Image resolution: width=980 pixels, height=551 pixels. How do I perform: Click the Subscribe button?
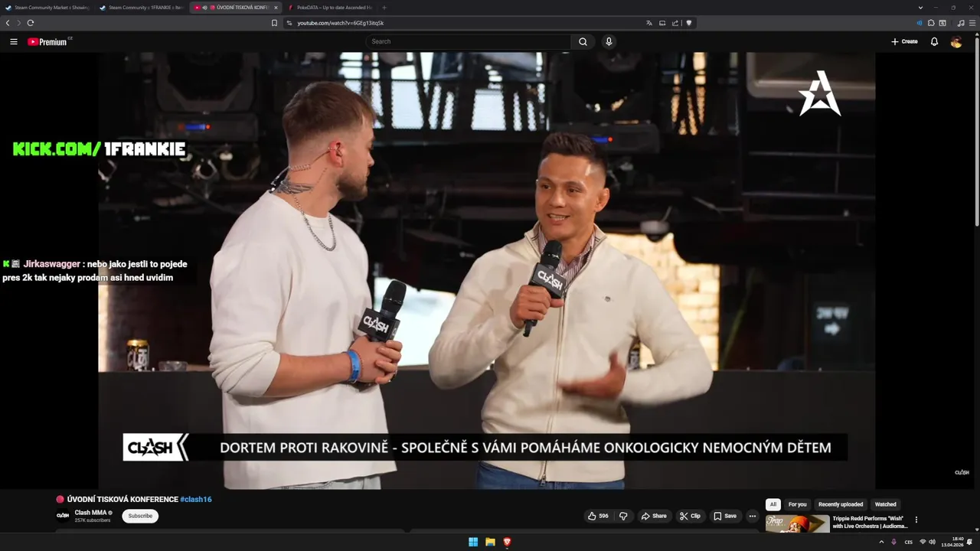click(140, 516)
